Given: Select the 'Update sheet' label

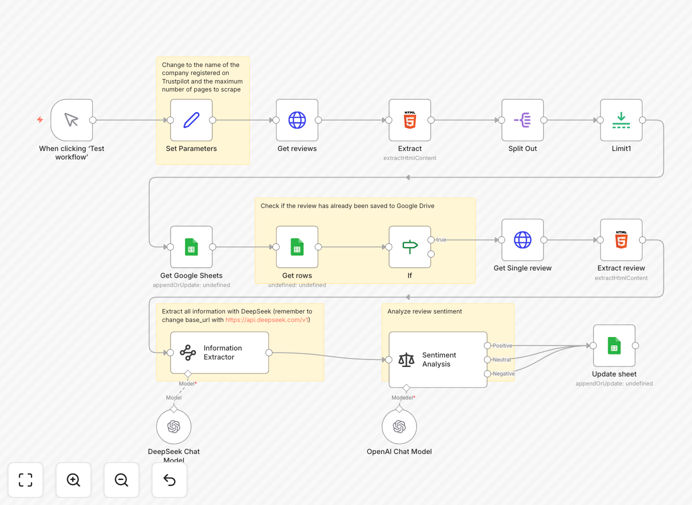Looking at the screenshot, I should (x=614, y=374).
